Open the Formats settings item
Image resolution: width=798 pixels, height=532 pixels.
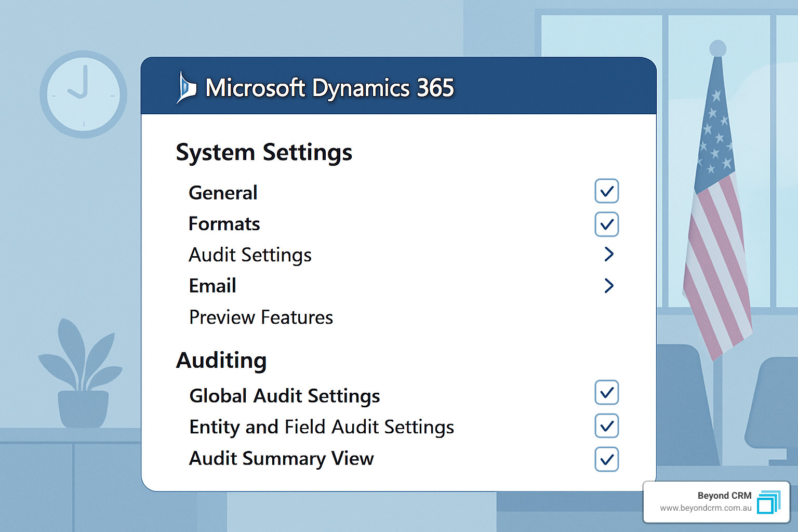(x=224, y=224)
